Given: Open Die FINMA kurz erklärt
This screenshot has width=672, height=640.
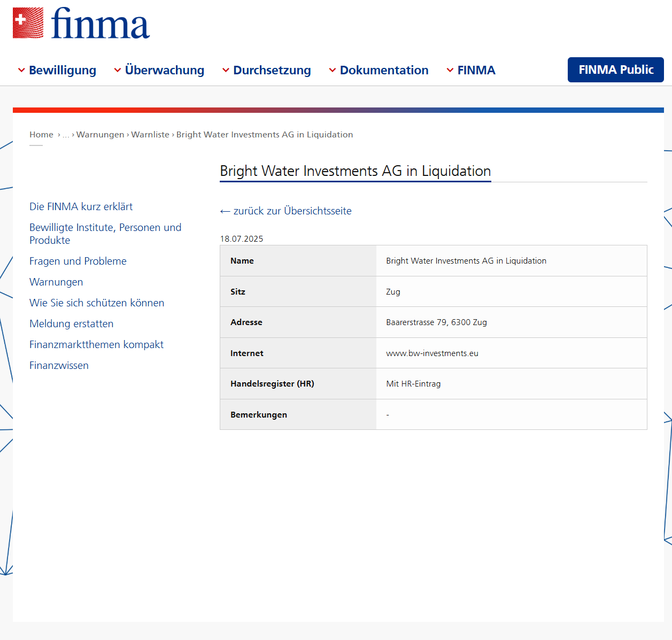Looking at the screenshot, I should coord(81,206).
